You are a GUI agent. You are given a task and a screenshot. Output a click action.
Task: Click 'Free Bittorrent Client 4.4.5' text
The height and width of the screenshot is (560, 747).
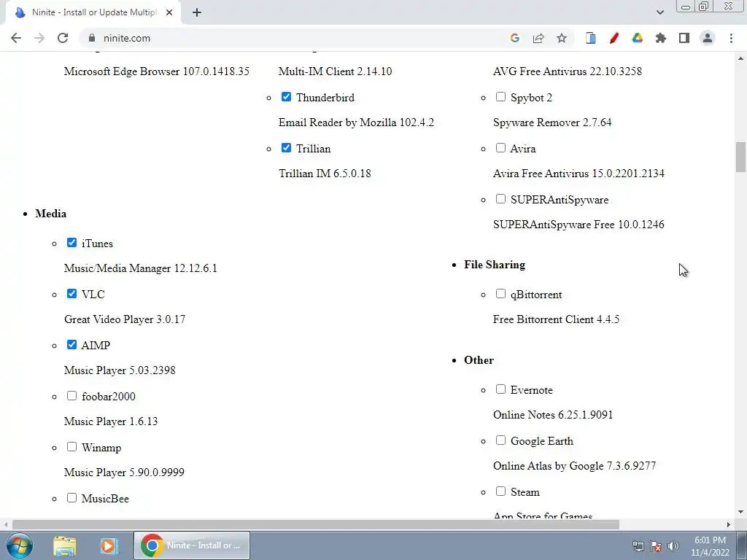pyautogui.click(x=556, y=319)
